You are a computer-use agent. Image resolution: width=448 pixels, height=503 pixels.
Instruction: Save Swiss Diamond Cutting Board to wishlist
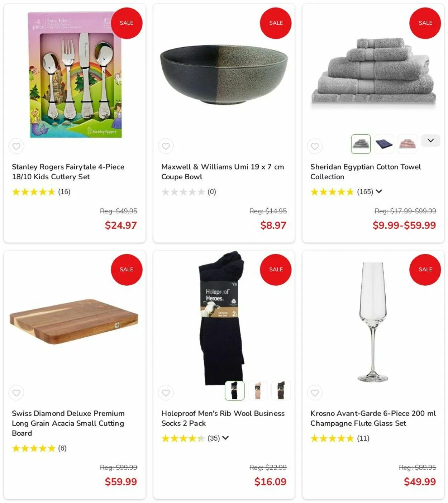click(16, 393)
